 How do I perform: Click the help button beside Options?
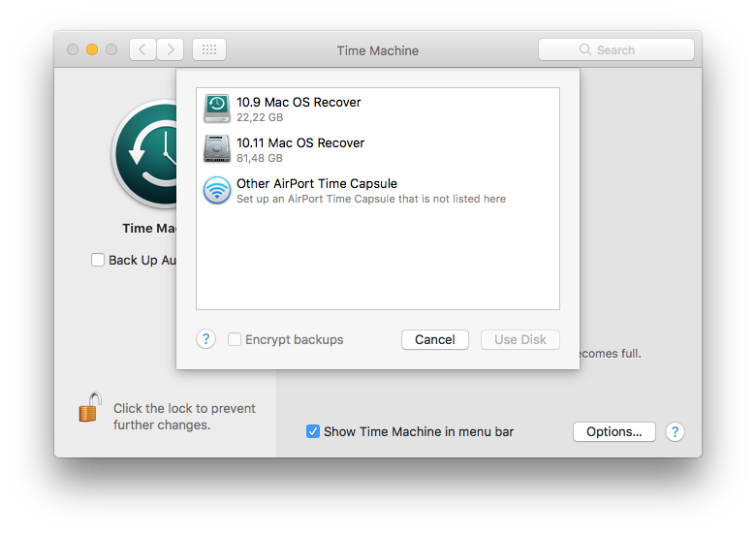tap(676, 431)
